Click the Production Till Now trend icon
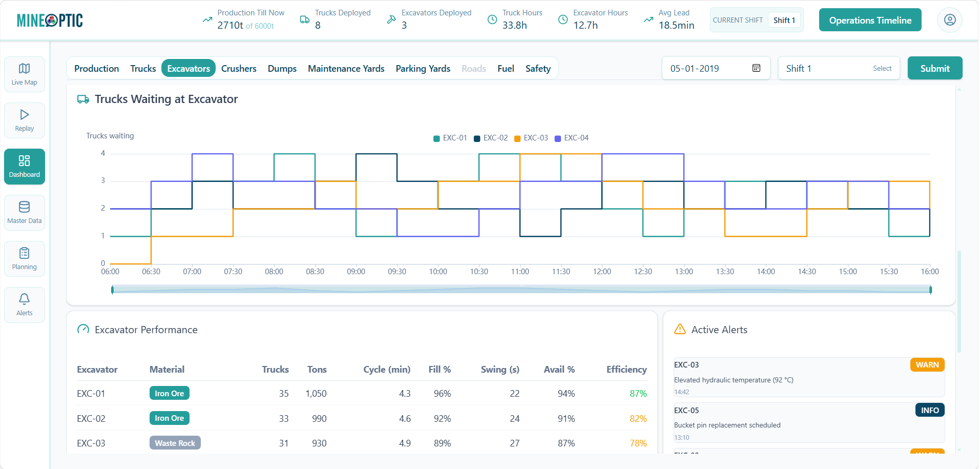 tap(207, 20)
